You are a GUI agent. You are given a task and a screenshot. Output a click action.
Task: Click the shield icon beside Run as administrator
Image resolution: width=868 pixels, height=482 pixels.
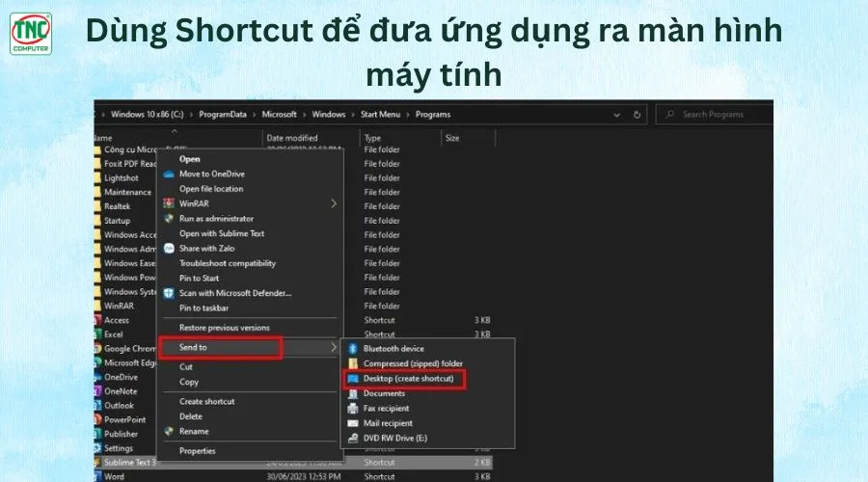tap(169, 219)
